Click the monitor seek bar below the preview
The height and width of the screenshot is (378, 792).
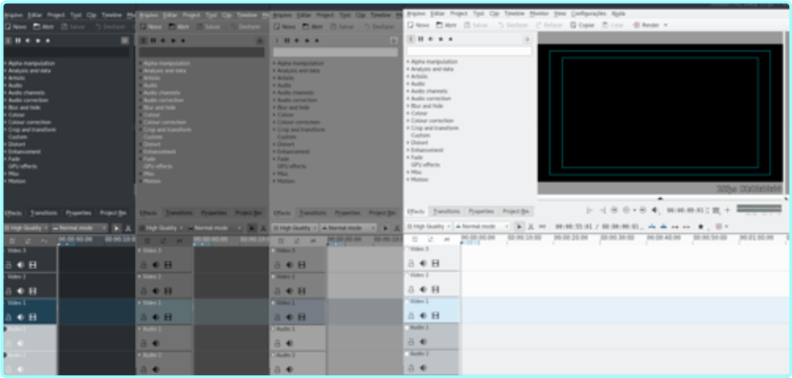[661, 199]
